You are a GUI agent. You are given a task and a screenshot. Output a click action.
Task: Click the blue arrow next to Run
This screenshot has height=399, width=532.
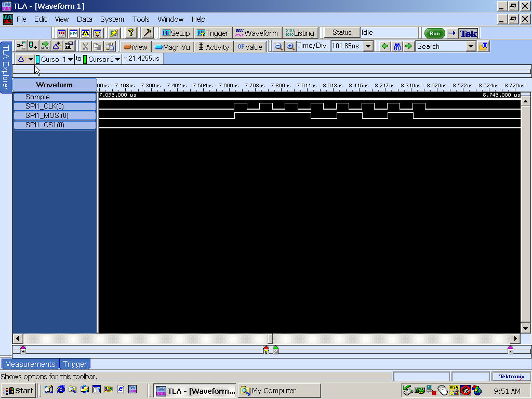(451, 33)
